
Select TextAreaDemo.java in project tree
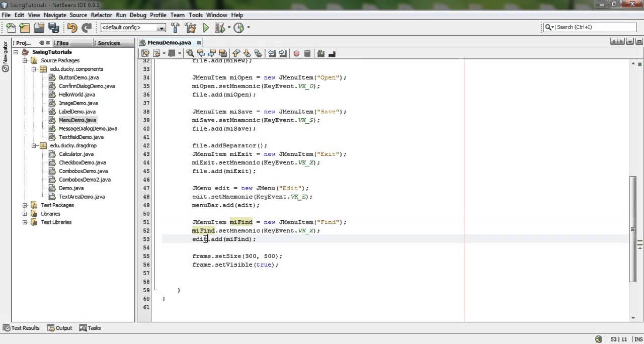click(x=82, y=197)
